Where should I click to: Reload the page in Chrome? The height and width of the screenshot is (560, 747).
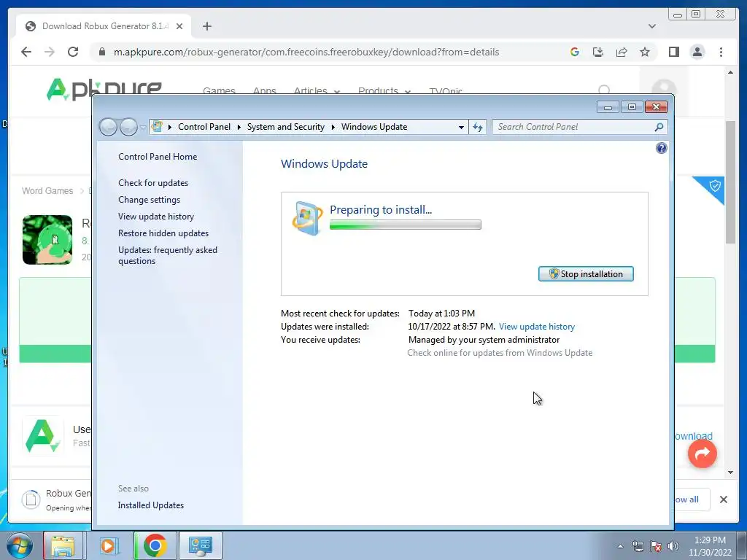coord(73,52)
